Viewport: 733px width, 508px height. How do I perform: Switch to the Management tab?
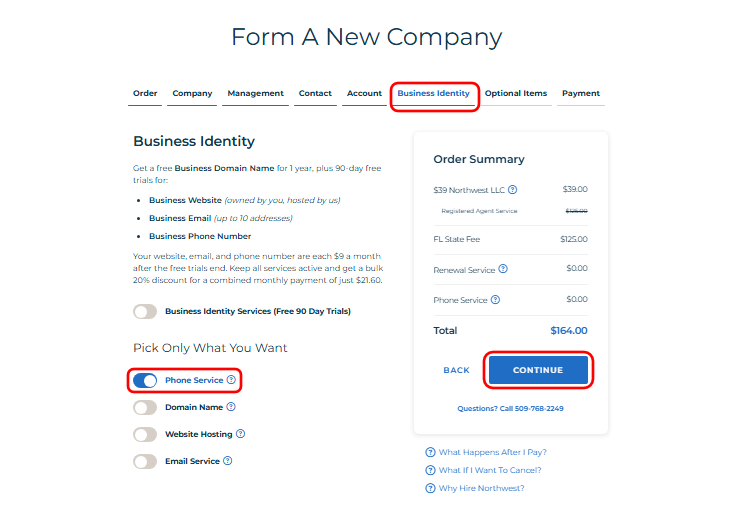[255, 93]
